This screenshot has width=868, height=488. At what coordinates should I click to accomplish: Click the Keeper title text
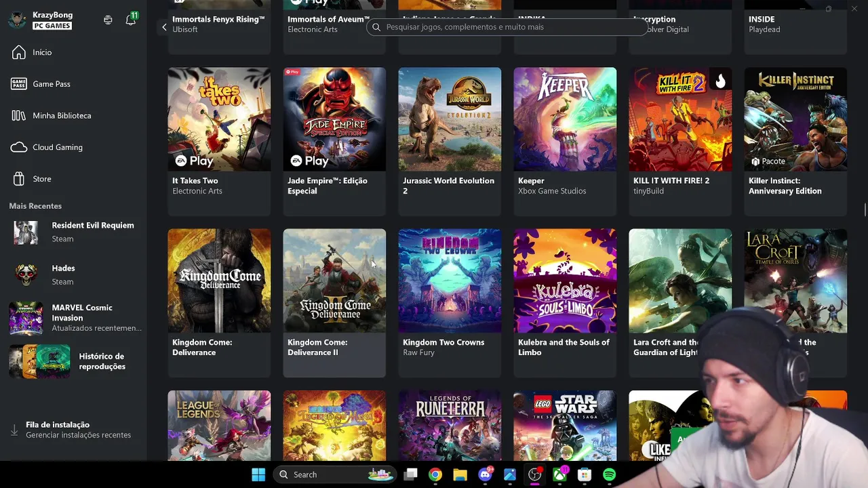(531, 181)
